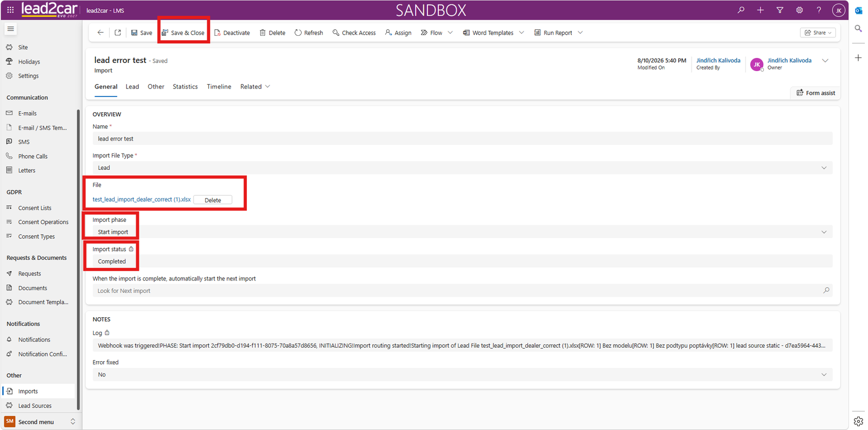Open Imports in the sidebar
Viewport: 868px width, 430px height.
click(x=39, y=391)
